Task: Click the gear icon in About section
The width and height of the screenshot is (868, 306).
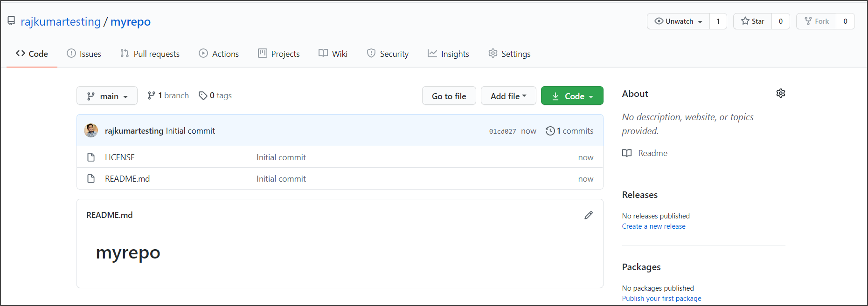Action: pyautogui.click(x=781, y=93)
